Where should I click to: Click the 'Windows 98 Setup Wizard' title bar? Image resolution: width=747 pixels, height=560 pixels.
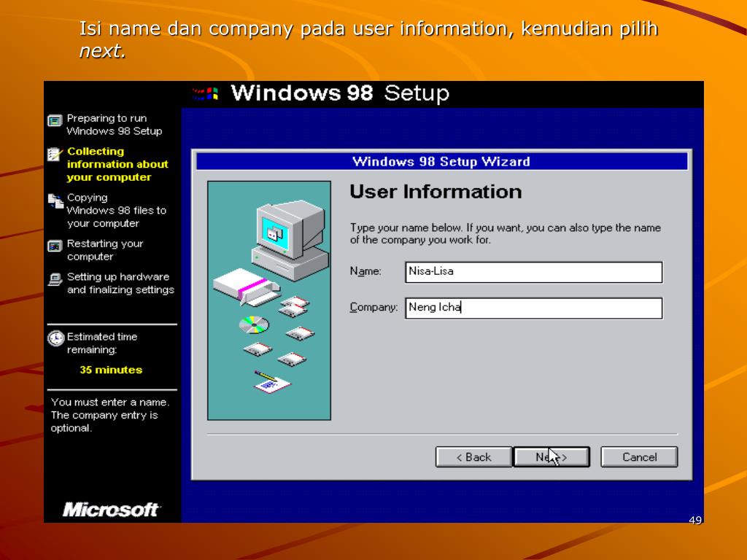(x=441, y=161)
